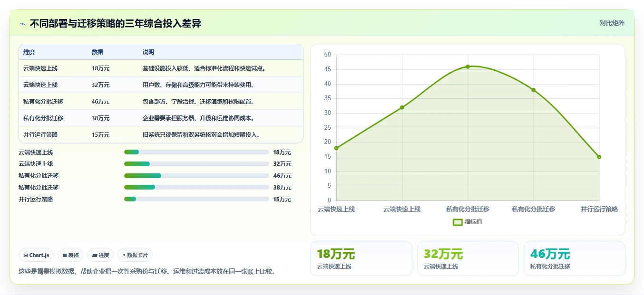This screenshot has height=295, width=644.
Task: Click the 18万元 cell in the table
Action: pyautogui.click(x=100, y=68)
